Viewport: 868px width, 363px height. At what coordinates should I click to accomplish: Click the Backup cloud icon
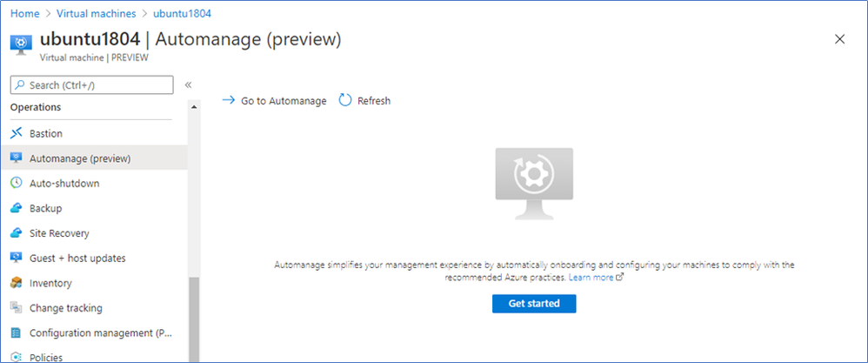coord(17,208)
